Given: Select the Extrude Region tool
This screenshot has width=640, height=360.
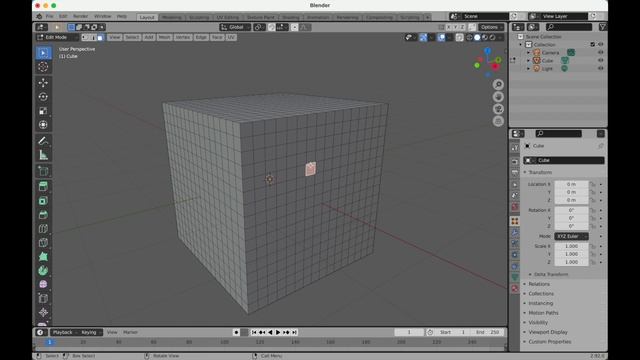Looking at the screenshot, I should tap(43, 187).
